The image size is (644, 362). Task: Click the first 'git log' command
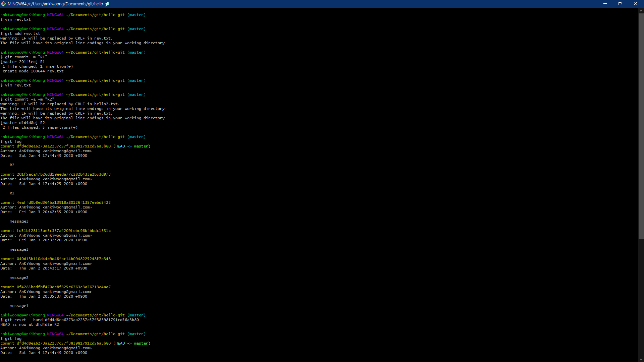coord(13,141)
